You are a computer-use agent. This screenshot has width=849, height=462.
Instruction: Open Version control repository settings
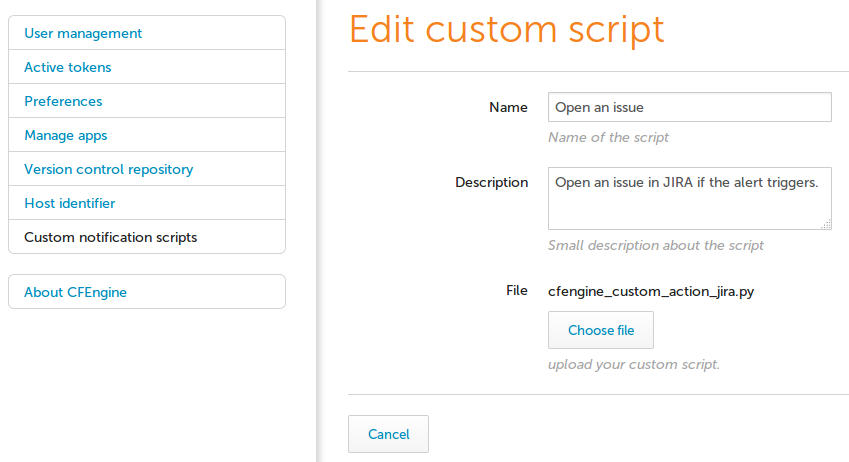109,169
